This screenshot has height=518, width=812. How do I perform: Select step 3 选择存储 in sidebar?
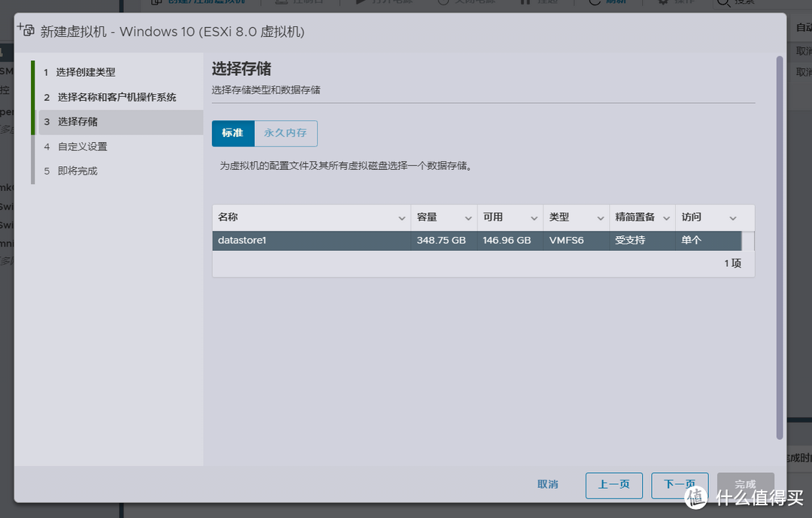coord(121,122)
